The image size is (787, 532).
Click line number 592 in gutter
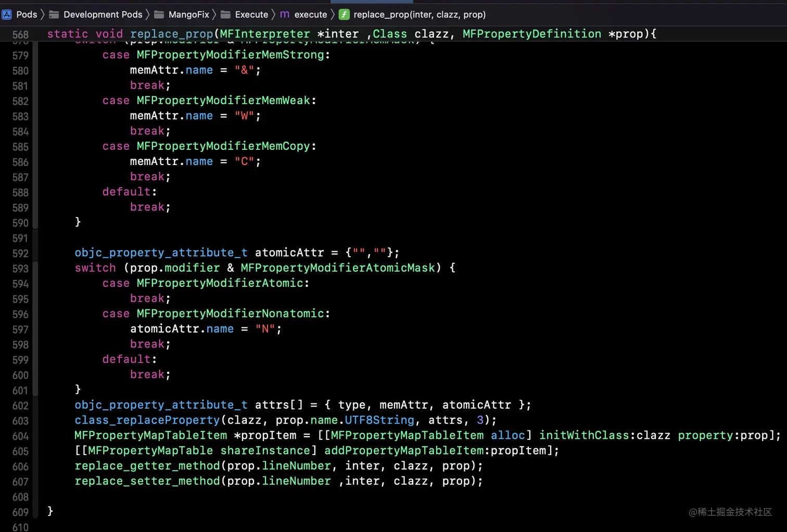coord(20,254)
